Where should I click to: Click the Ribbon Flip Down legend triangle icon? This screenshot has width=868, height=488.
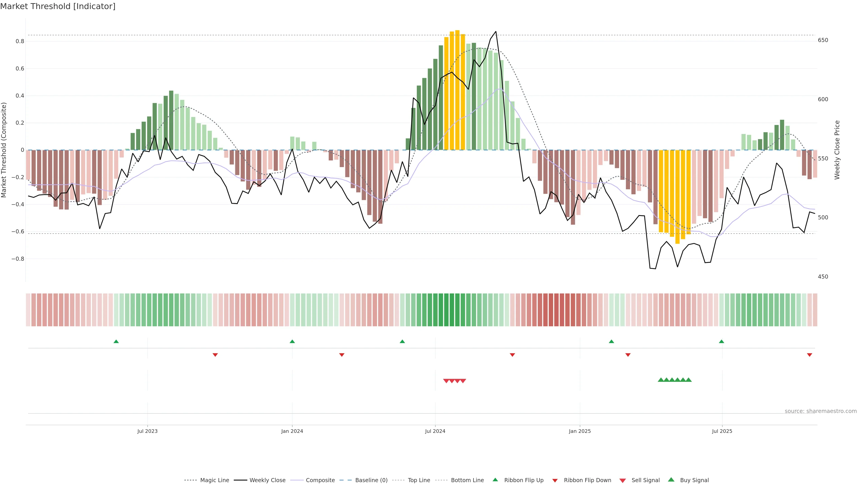click(555, 481)
